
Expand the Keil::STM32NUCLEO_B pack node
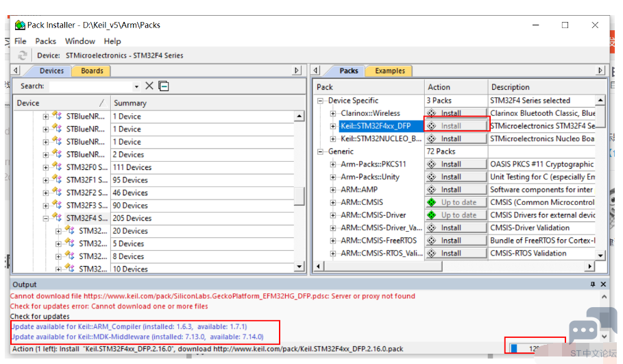(333, 139)
